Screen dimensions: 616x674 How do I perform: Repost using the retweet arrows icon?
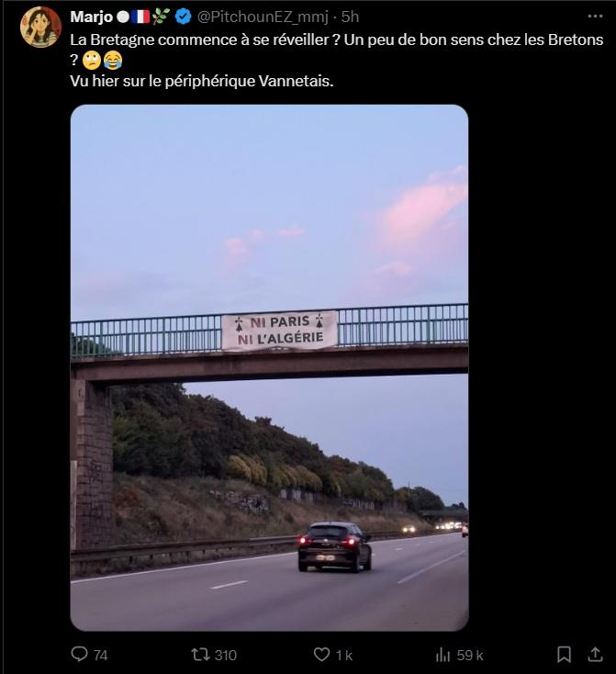(x=200, y=655)
